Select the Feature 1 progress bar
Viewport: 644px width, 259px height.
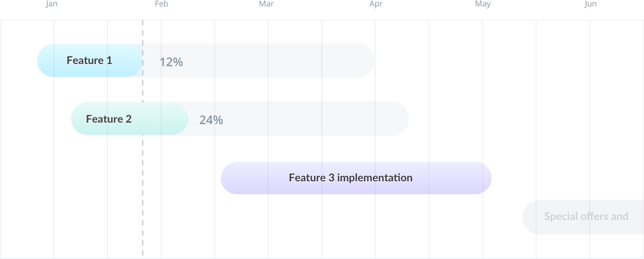click(90, 60)
